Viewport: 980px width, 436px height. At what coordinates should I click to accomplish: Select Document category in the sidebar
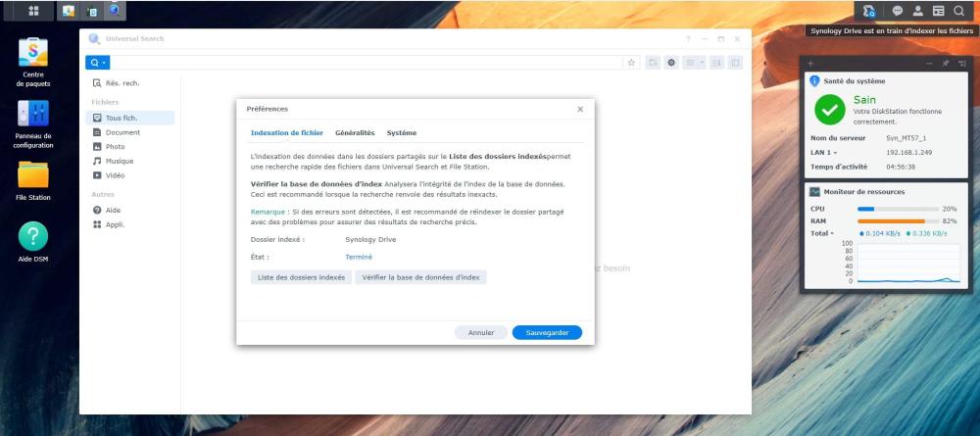(130, 132)
